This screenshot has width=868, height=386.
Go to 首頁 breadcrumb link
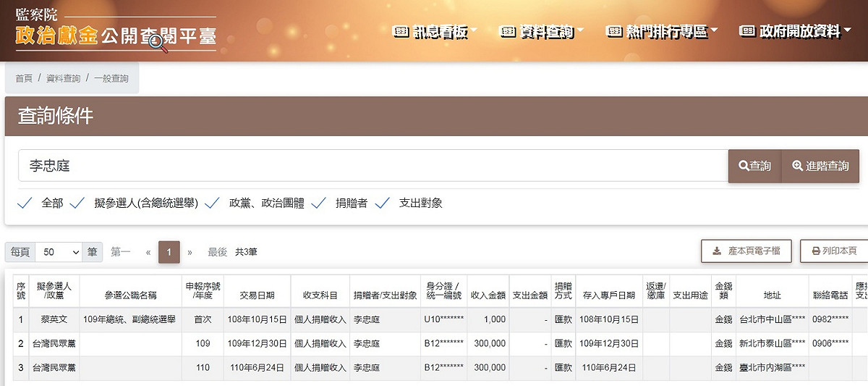click(24, 78)
